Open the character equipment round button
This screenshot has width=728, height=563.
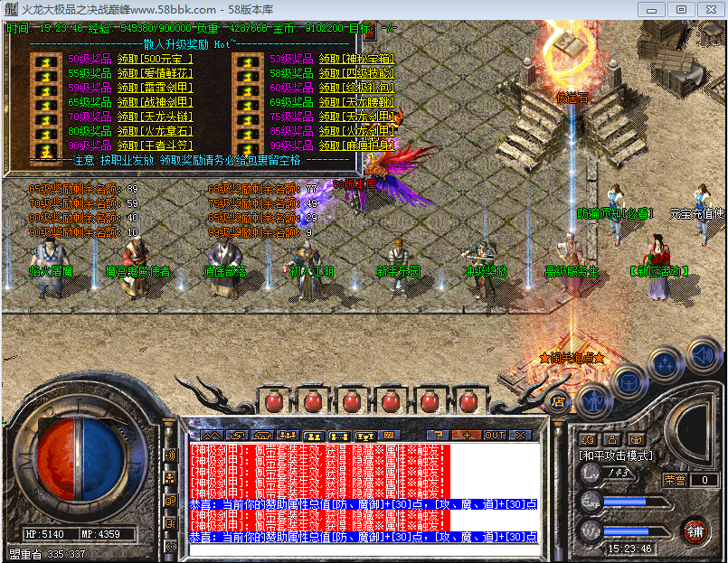(594, 401)
